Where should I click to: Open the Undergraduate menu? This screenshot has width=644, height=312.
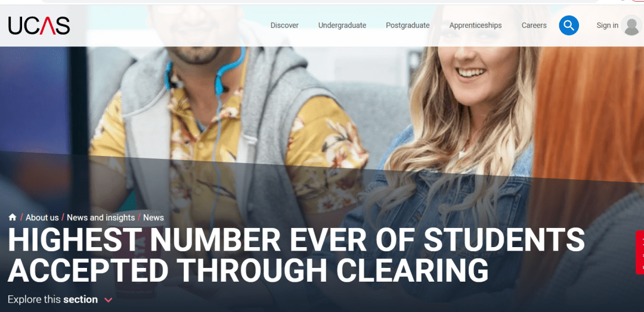342,26
